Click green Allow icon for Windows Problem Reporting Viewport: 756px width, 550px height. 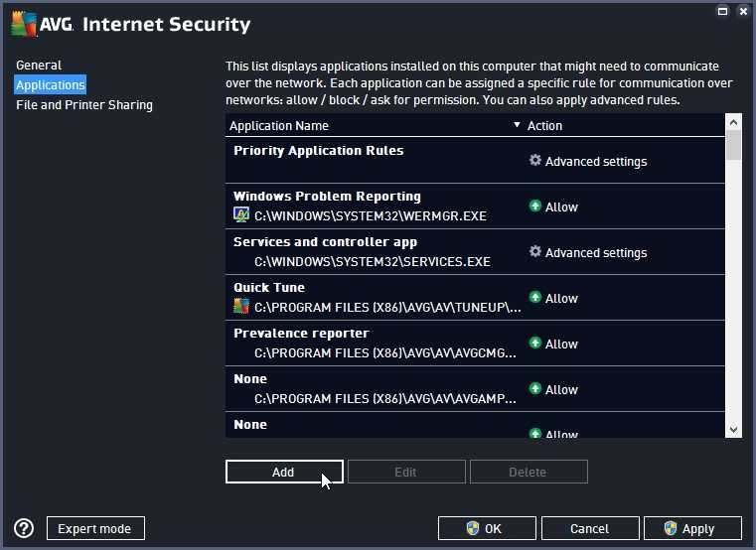(x=535, y=206)
